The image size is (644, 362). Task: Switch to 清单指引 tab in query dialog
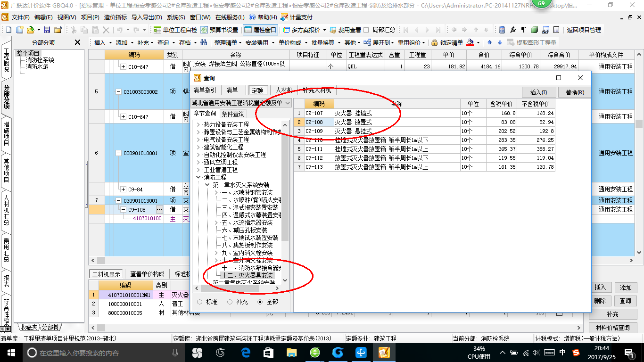(x=205, y=90)
